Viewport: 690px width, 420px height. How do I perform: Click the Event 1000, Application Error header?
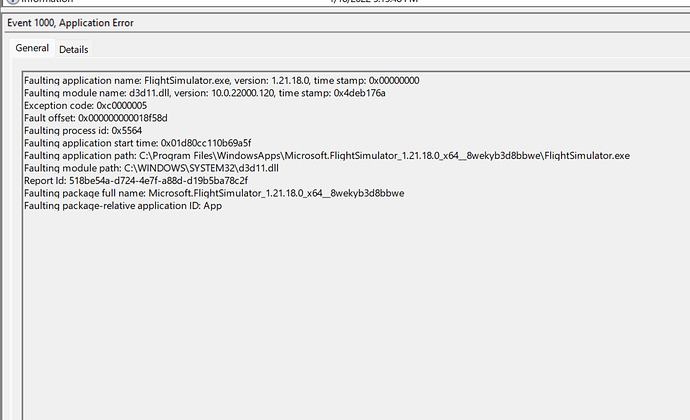[70, 23]
